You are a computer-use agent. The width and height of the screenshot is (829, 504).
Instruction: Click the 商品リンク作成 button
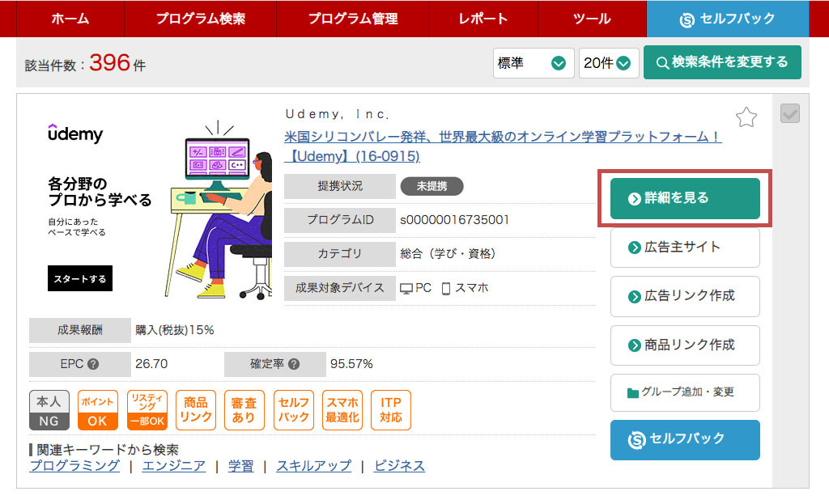click(x=685, y=345)
